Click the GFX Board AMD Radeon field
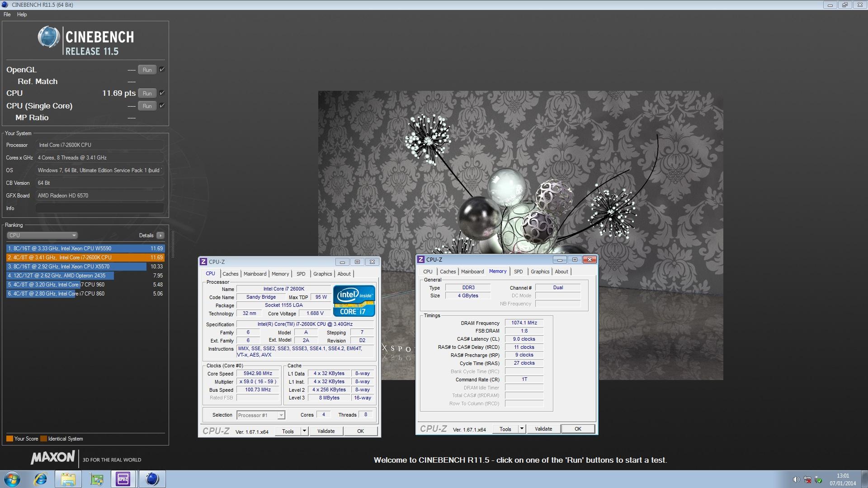 [x=99, y=196]
